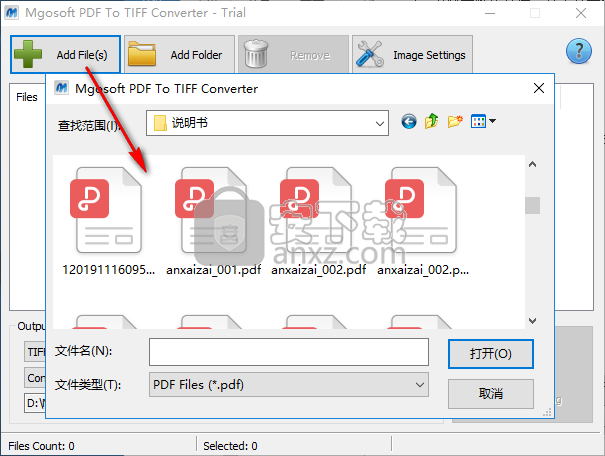Screen dimensions: 605x456
Task: Go up one folder level icon
Action: tap(431, 122)
